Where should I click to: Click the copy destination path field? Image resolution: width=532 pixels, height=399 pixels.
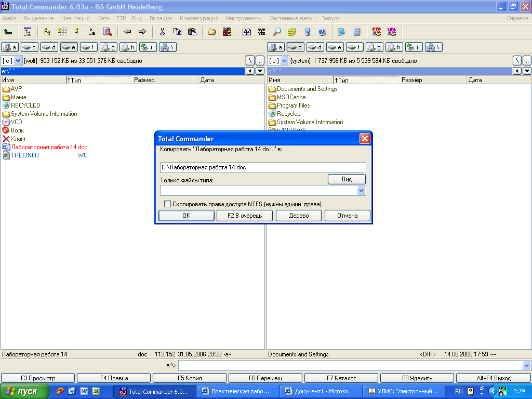point(263,167)
